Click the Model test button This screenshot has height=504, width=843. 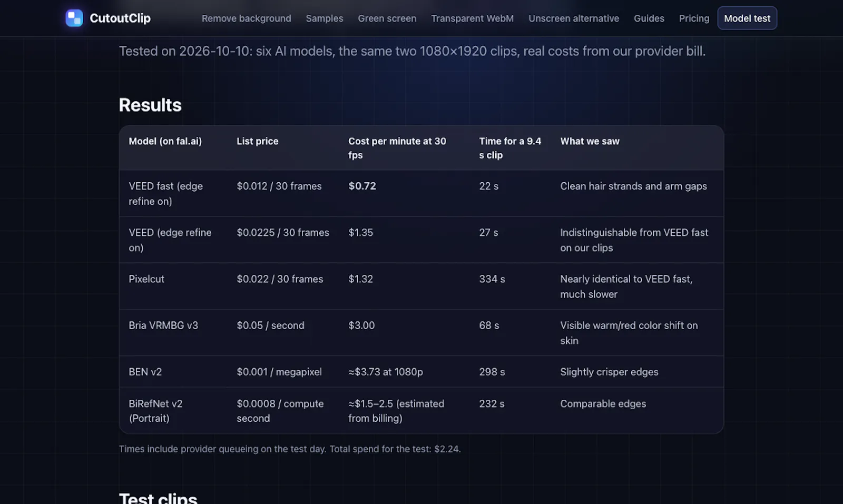point(747,18)
